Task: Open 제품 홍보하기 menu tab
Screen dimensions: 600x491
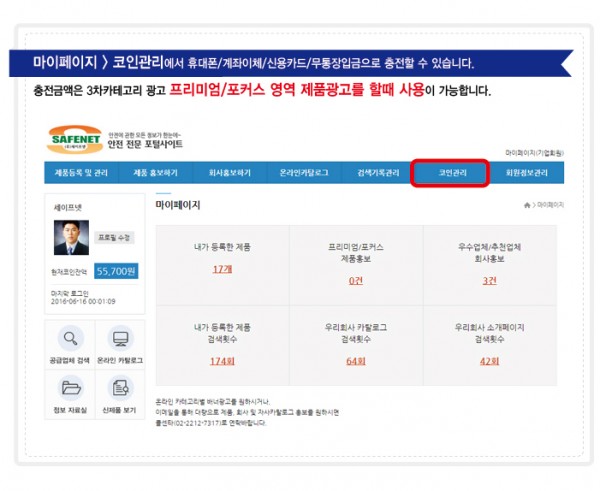Action: click(x=155, y=173)
